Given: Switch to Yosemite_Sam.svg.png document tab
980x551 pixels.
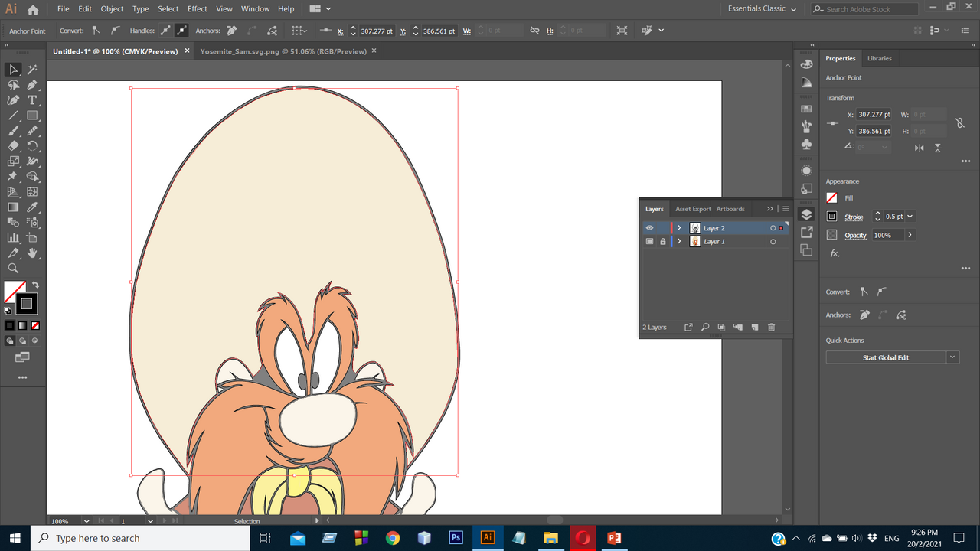Looking at the screenshot, I should point(283,51).
